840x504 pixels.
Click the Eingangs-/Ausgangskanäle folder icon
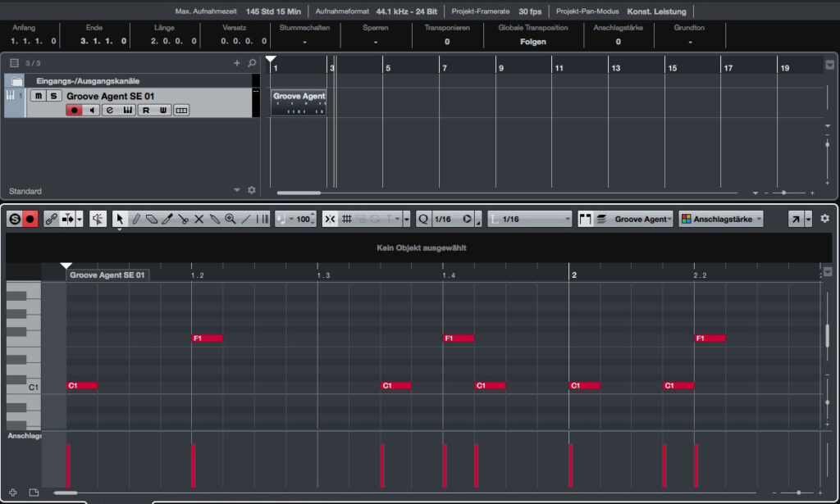16,81
